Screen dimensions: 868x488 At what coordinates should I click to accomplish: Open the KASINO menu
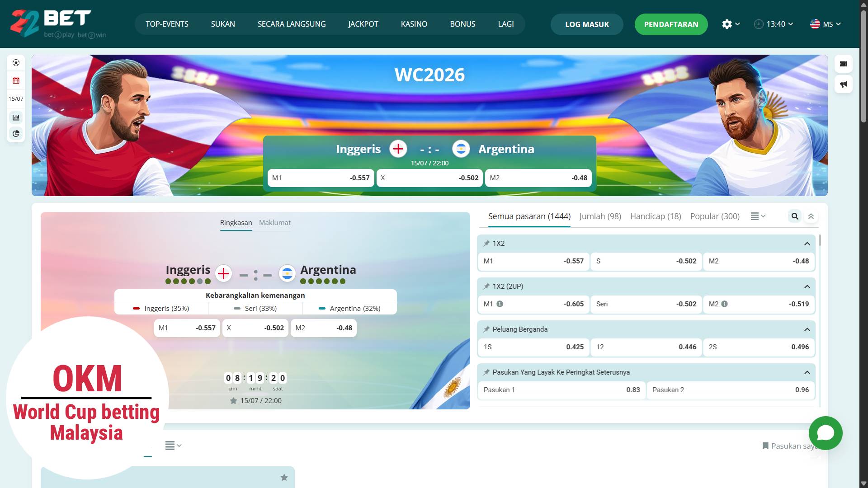(x=414, y=24)
